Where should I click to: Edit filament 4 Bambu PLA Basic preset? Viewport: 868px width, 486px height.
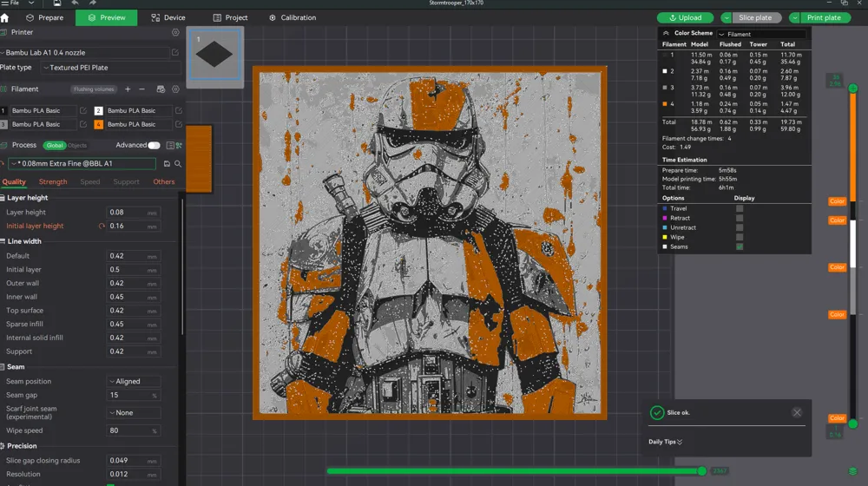click(179, 125)
